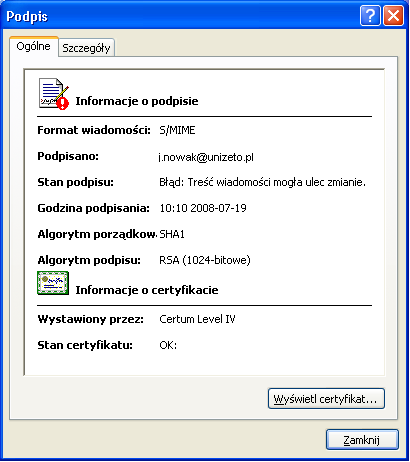Click the signature status error message
Image resolution: width=410 pixels, height=462 pixels.
point(263,182)
